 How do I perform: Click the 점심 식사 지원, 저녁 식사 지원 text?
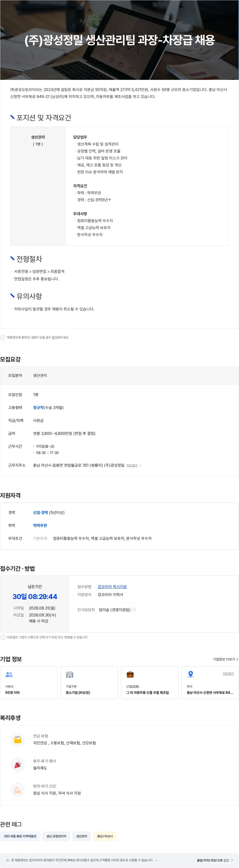[57, 793]
